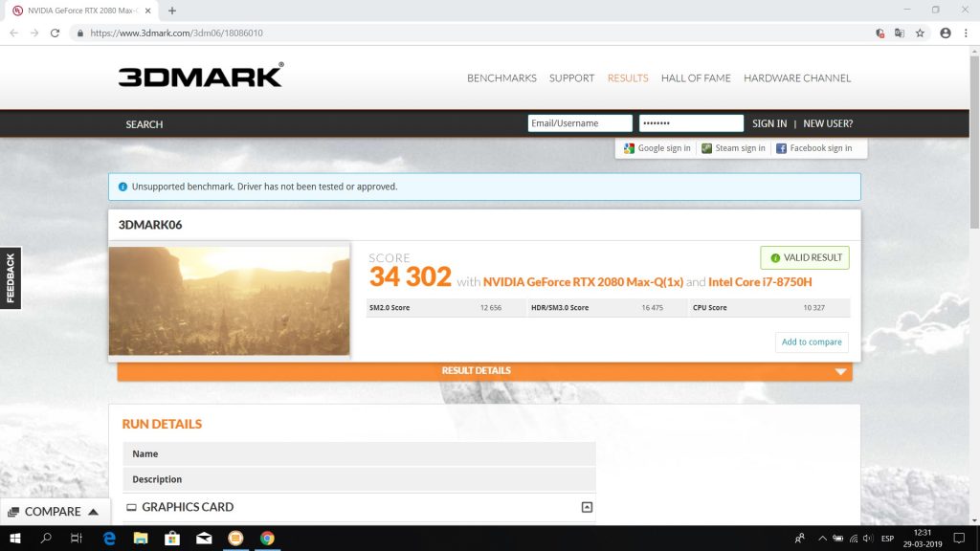
Task: Open File Explorer from the taskbar
Action: click(141, 539)
